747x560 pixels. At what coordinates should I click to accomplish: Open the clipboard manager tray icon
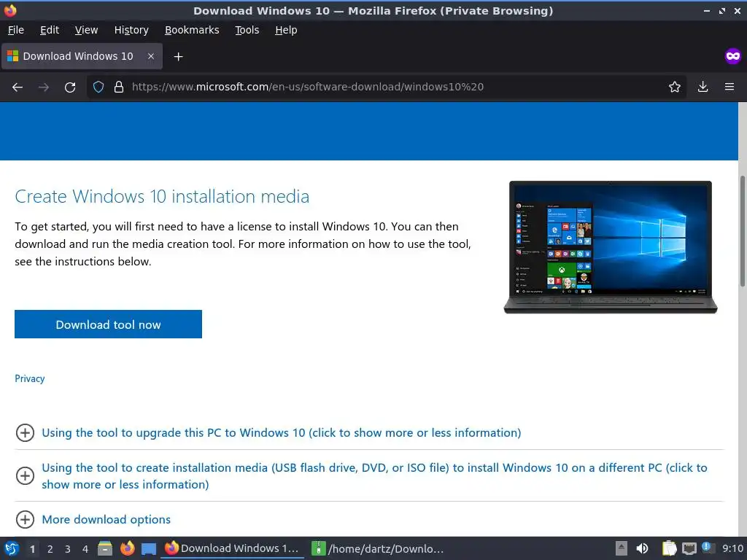coord(669,548)
